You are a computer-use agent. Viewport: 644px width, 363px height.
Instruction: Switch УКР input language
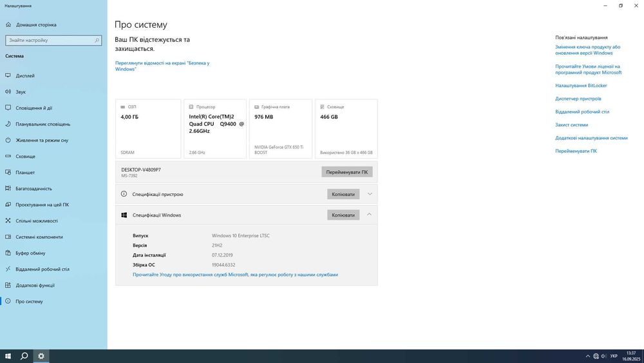point(614,356)
